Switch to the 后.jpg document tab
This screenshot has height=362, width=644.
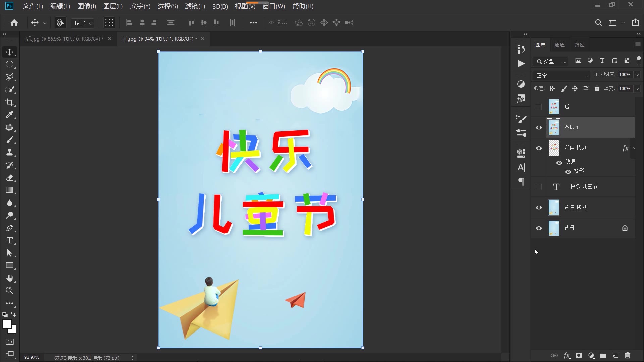[65, 39]
